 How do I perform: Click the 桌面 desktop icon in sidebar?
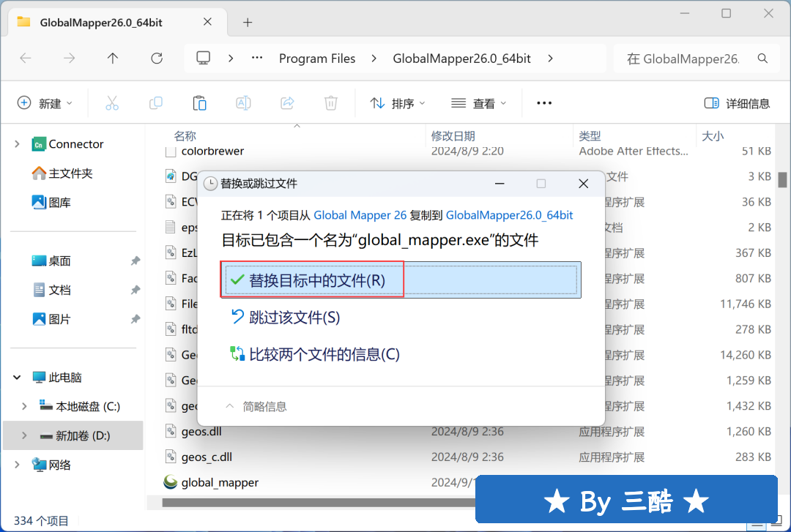click(x=38, y=261)
